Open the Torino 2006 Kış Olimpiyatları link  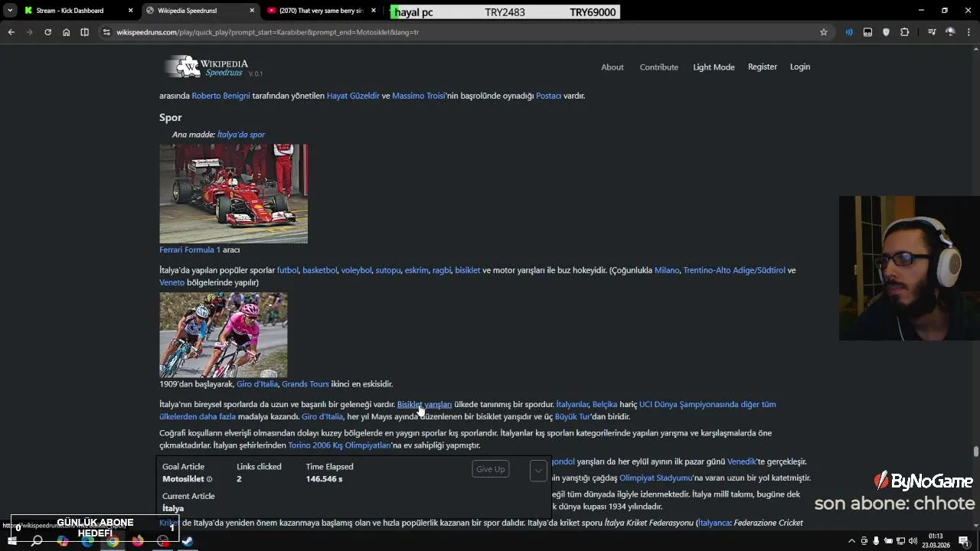339,445
